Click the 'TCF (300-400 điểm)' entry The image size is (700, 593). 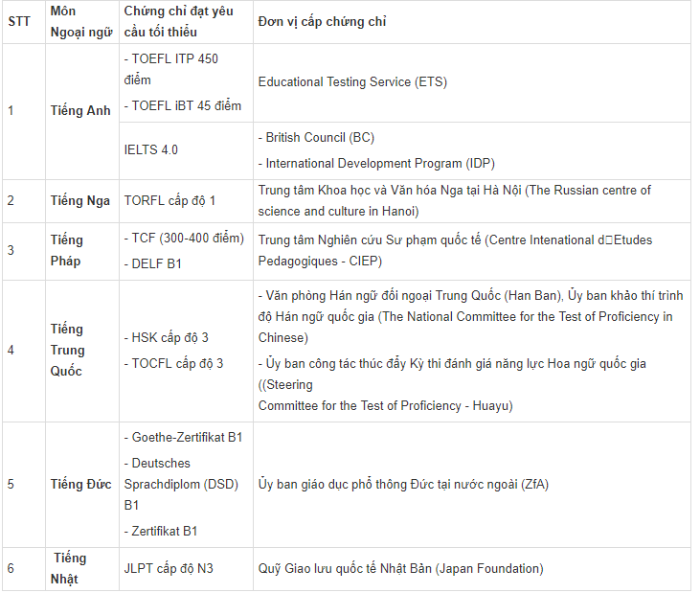(184, 238)
